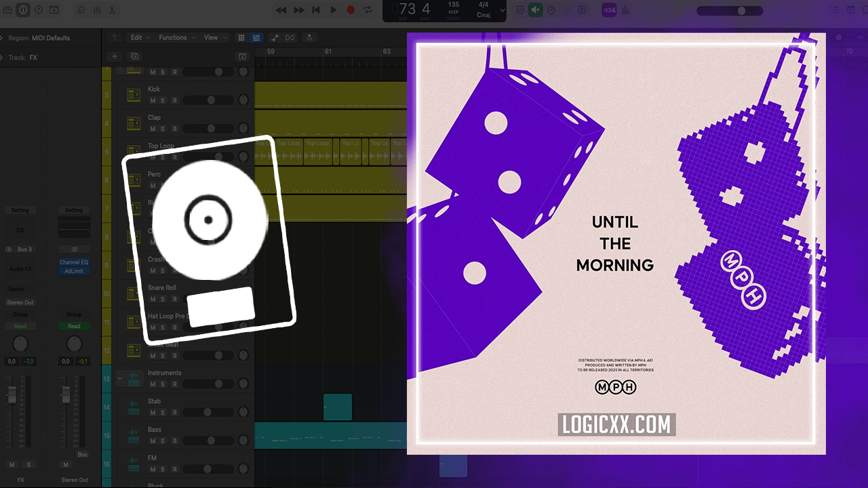868x488 pixels.
Task: Record-enable the Snare Roll track
Action: 174,299
